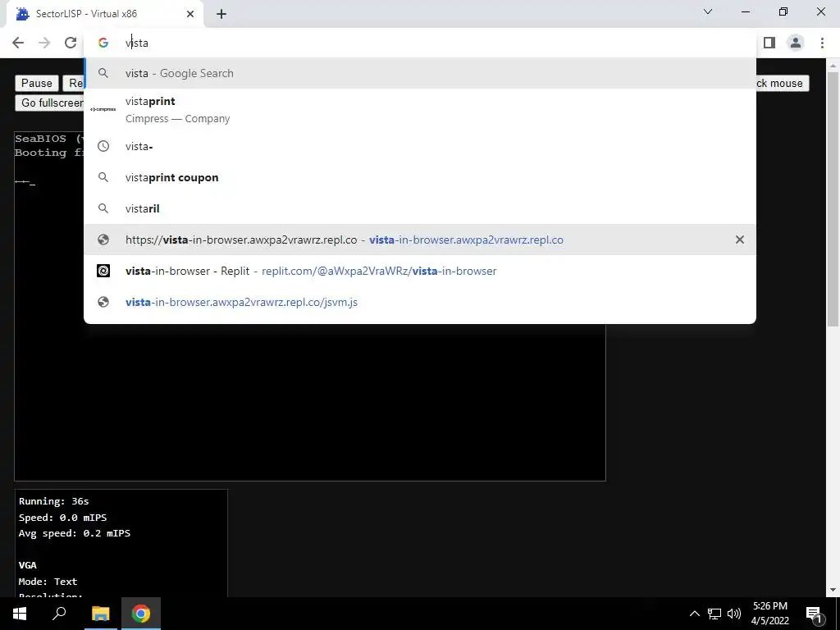Screen dimensions: 840x630
Task: Open https://vista-in-browser.awxpa2vrawrz.repl.co suggestion
Action: click(x=420, y=240)
